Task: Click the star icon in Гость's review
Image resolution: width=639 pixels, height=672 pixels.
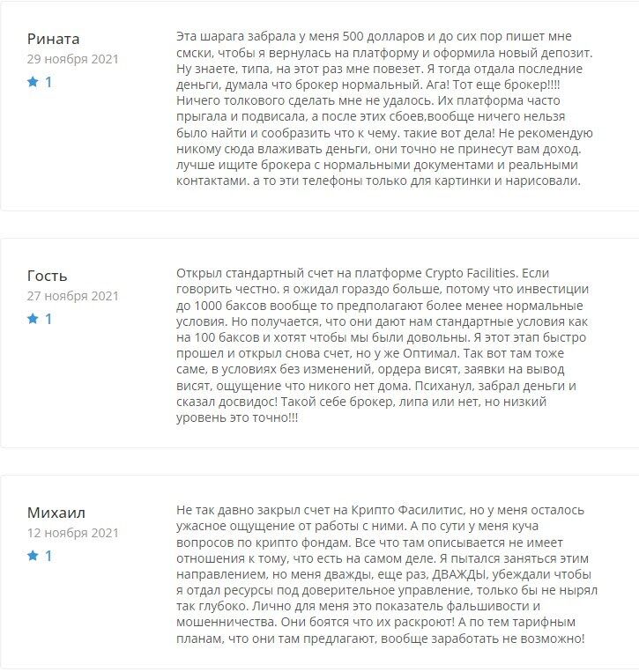Action: [x=33, y=319]
